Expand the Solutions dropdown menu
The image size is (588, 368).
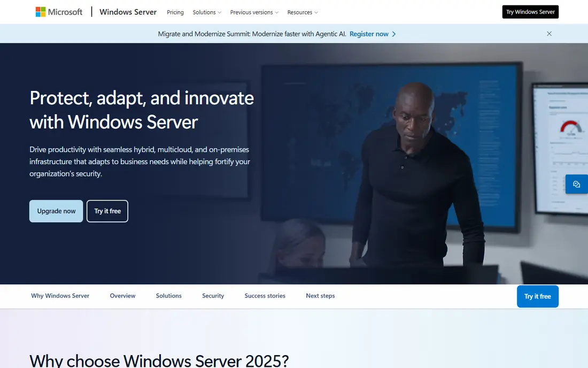[207, 12]
